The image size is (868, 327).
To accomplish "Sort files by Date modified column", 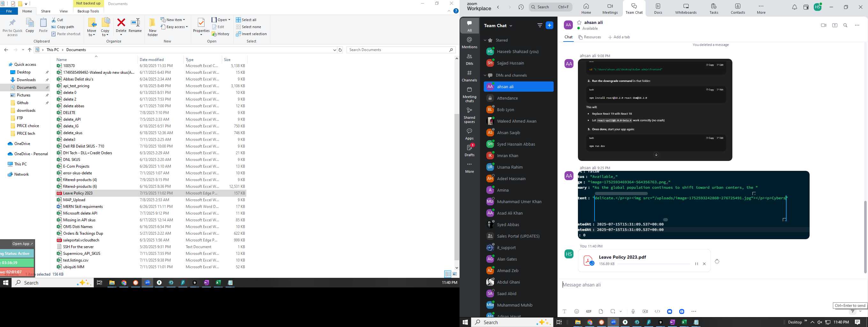I will 161,60.
